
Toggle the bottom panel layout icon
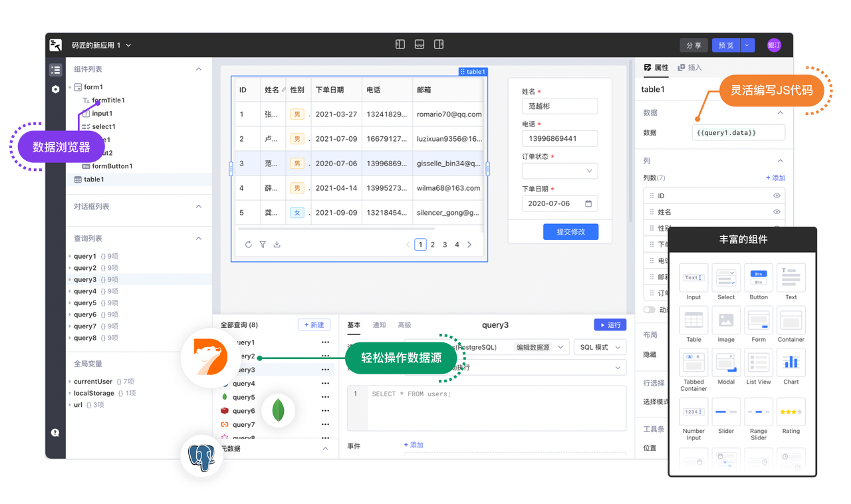[420, 45]
